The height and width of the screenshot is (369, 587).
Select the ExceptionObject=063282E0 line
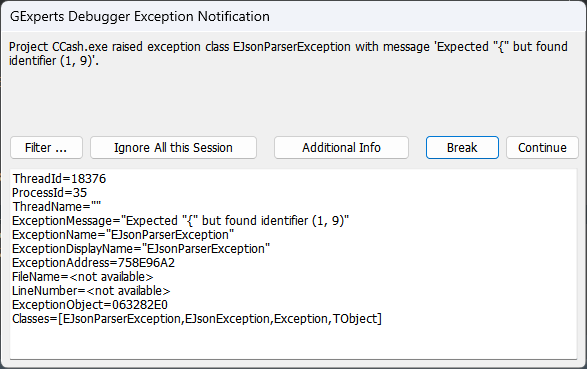tap(90, 305)
